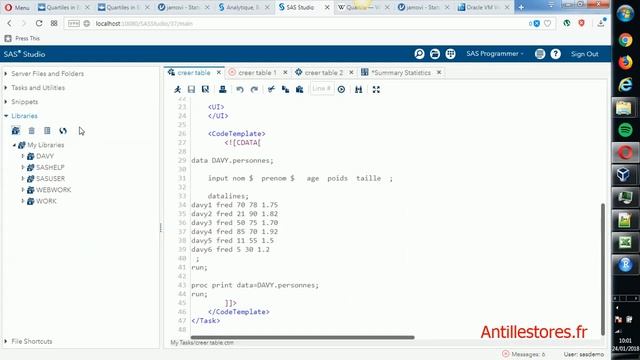640x360 pixels.
Task: Close the creer table 1 tab
Action: coord(285,73)
